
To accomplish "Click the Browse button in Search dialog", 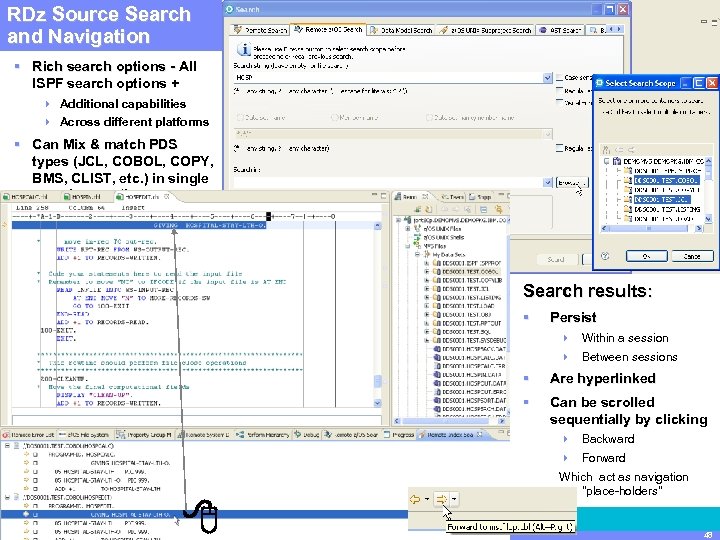I will pyautogui.click(x=571, y=183).
